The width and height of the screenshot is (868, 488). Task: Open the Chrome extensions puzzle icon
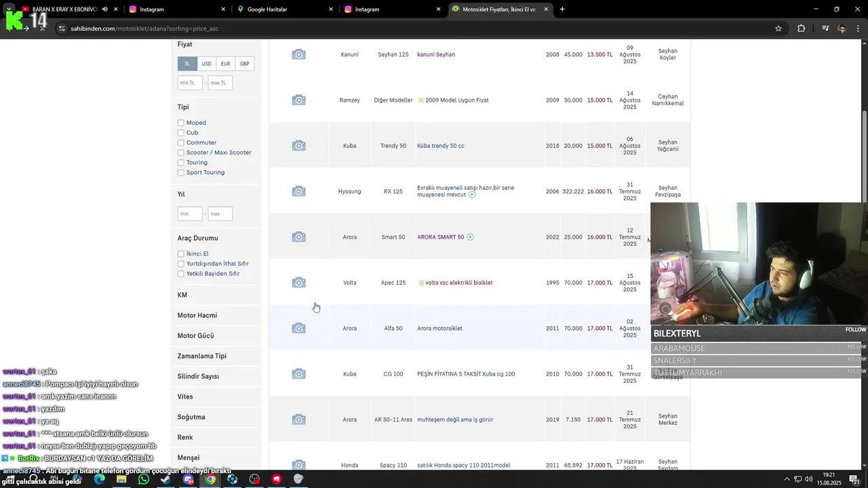802,28
